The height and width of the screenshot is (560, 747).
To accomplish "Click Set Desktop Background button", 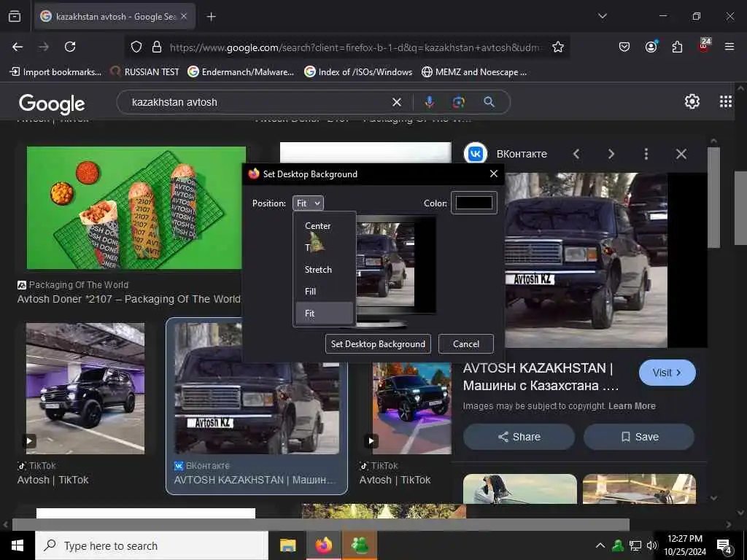I will 378,344.
